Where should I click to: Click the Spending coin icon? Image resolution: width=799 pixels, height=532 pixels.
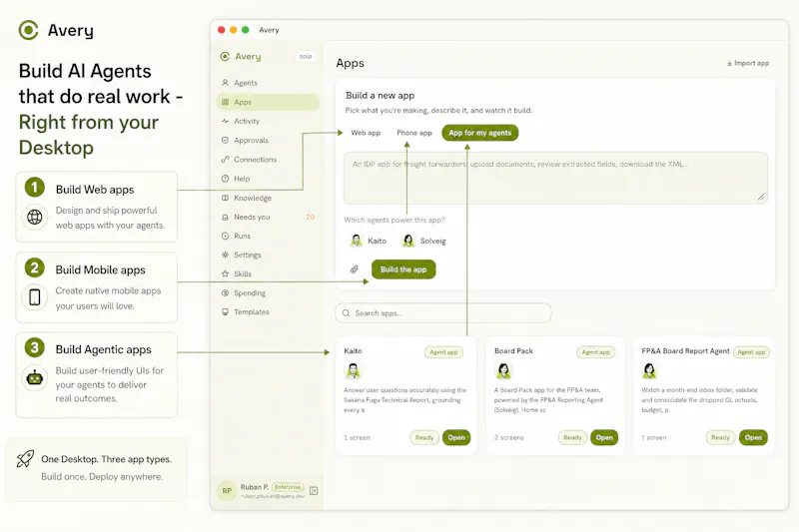[225, 292]
